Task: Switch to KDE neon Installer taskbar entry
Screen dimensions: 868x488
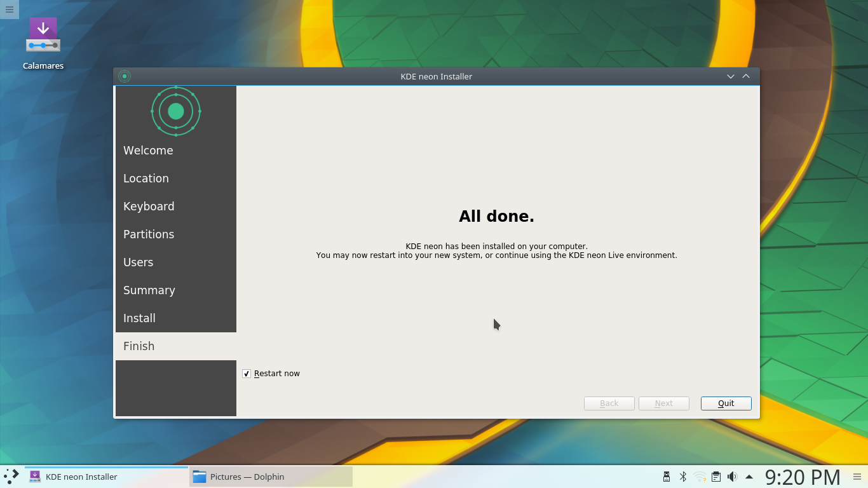Action: coord(107,477)
